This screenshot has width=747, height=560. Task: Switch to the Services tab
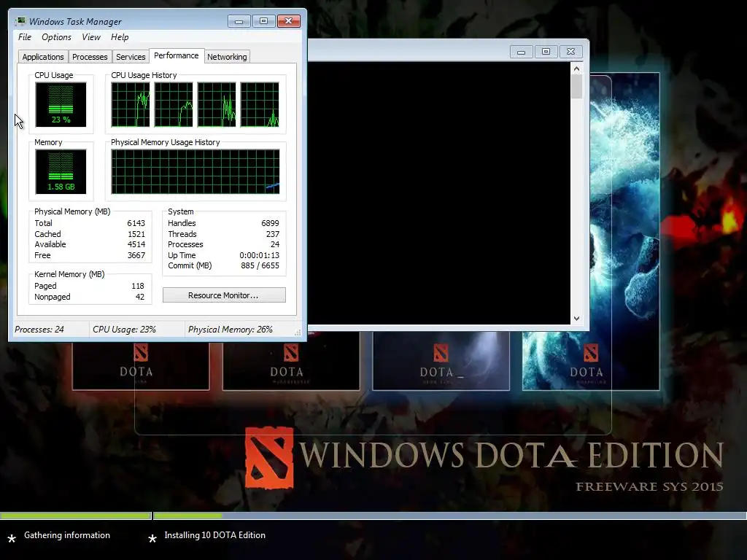[131, 57]
